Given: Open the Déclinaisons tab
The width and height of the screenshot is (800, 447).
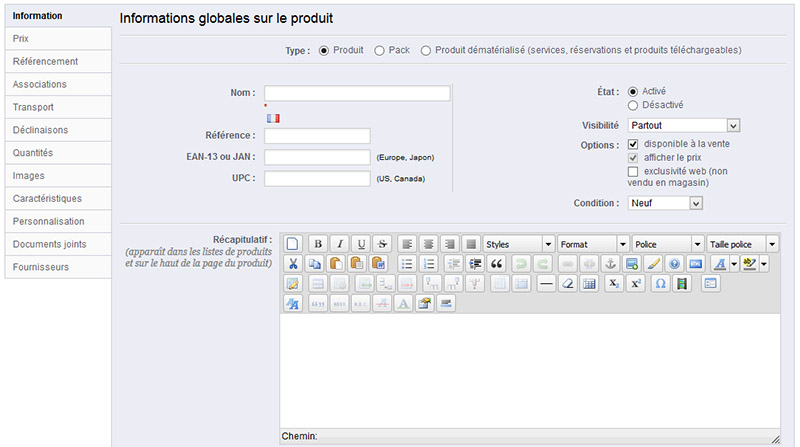Looking at the screenshot, I should (x=58, y=130).
